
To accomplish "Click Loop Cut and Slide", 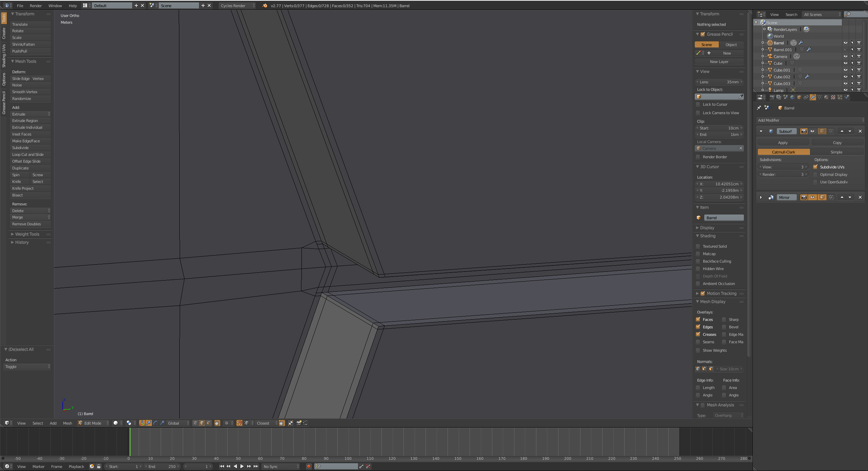I will tap(30, 155).
